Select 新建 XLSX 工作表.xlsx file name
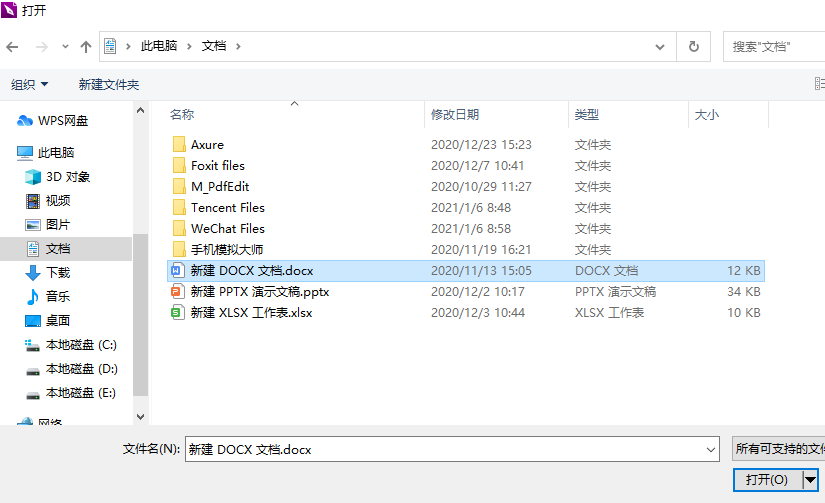The height and width of the screenshot is (503, 825). pos(251,313)
